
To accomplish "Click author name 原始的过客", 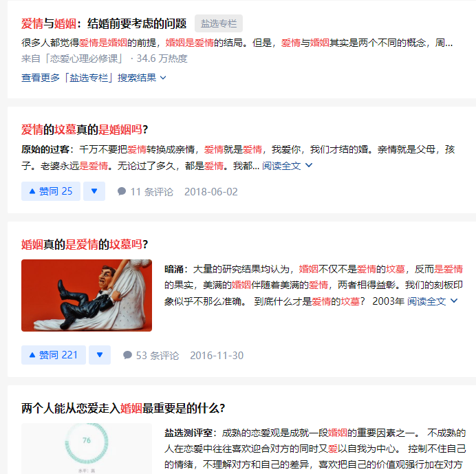I will point(45,149).
